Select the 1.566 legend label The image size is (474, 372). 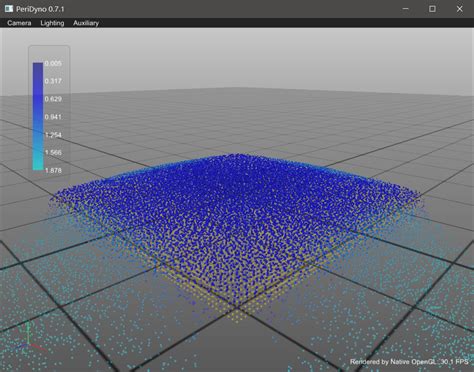click(53, 152)
